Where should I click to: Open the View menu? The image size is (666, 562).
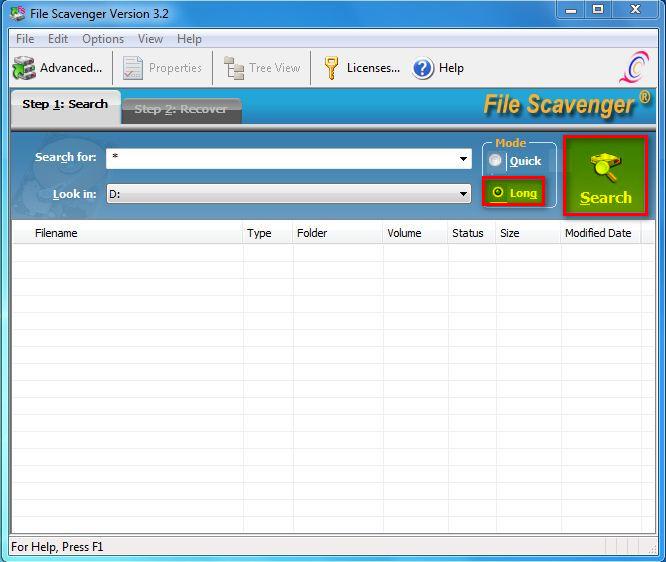coord(150,39)
